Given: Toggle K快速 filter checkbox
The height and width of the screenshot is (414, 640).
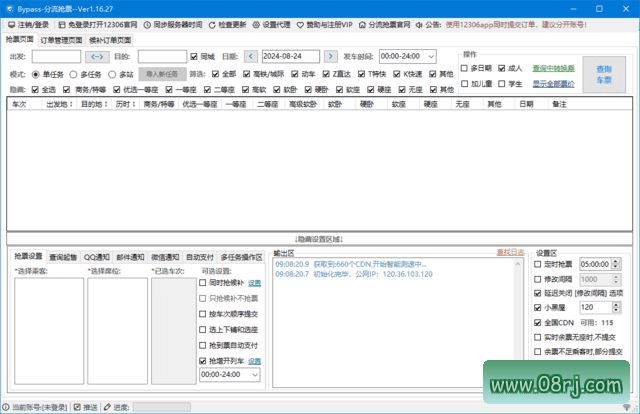Looking at the screenshot, I should [x=397, y=74].
